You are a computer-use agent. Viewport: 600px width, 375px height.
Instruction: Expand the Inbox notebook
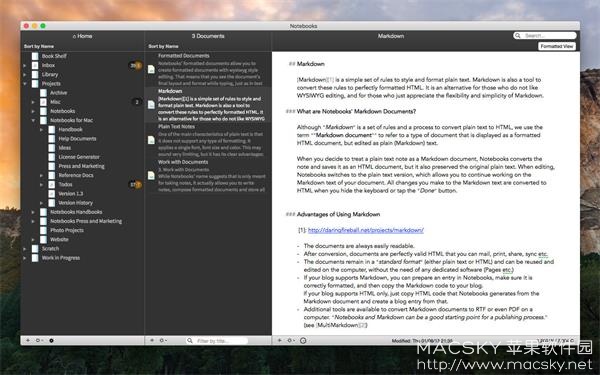[24, 65]
